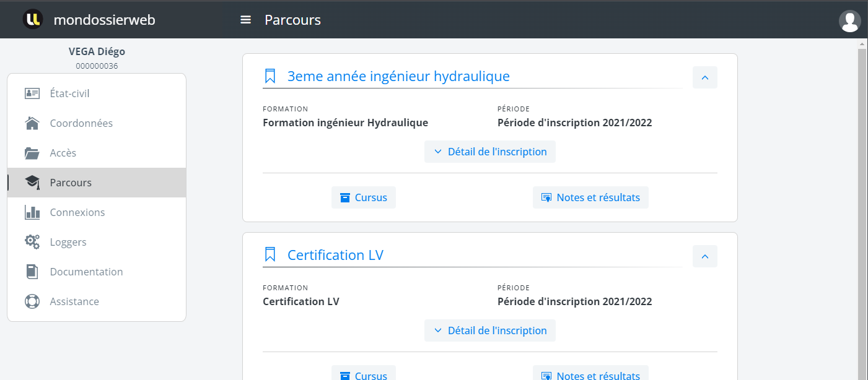
Task: Open the Documentation menu item
Action: coord(86,272)
